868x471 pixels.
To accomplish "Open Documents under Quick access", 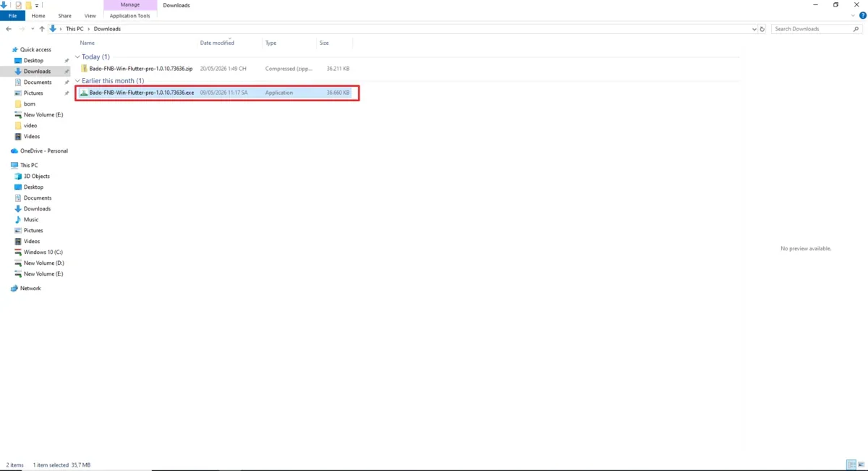I will 38,82.
